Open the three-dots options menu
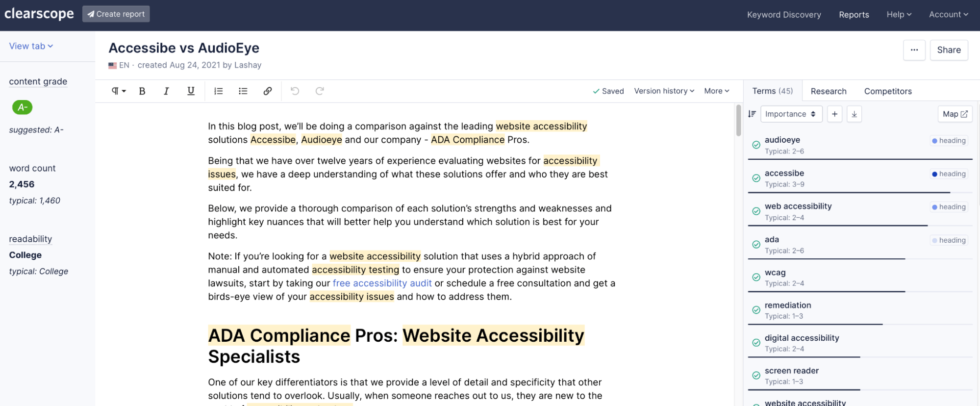 tap(914, 50)
